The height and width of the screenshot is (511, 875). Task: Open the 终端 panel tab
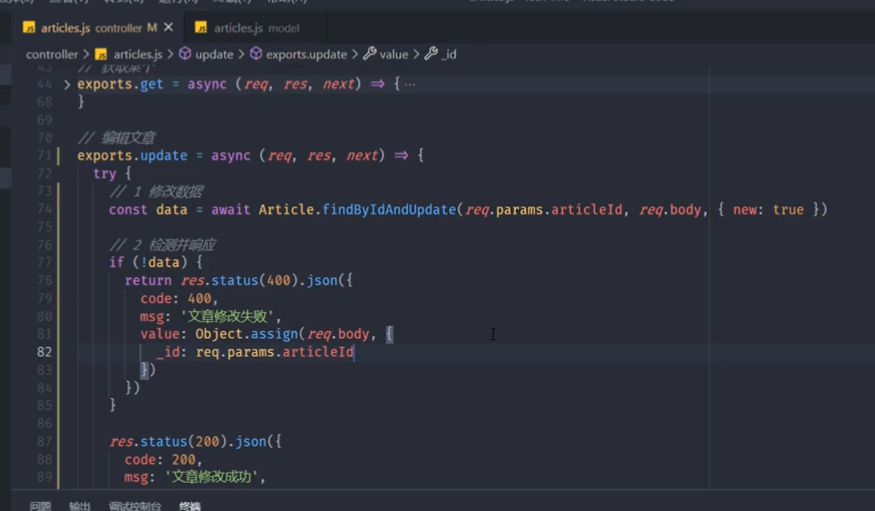pyautogui.click(x=190, y=506)
